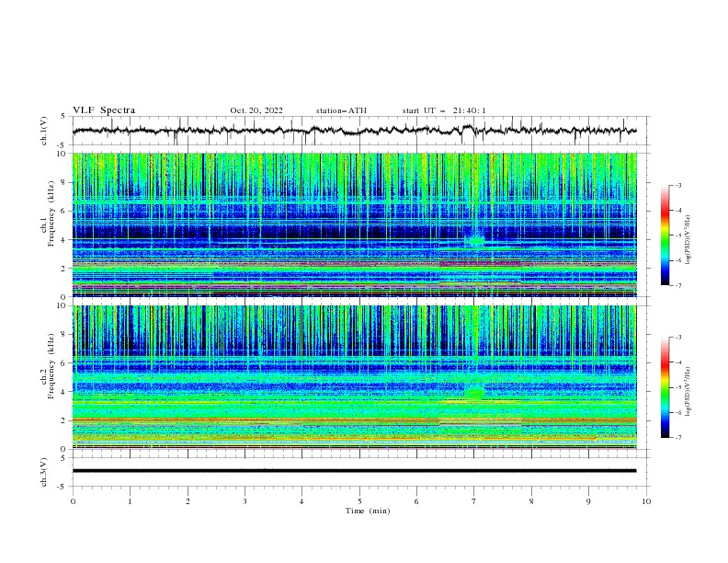The height and width of the screenshot is (563, 728).
Task: Click the ch.1 spectrogram color scale bar
Action: (x=665, y=236)
